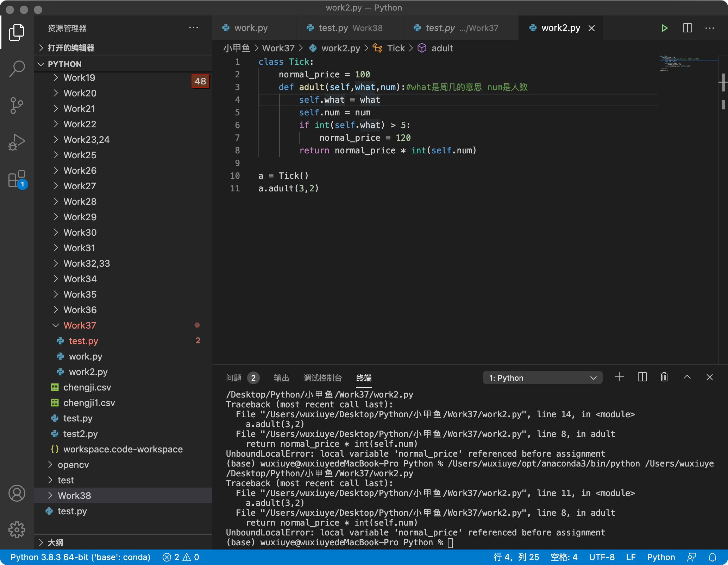
Task: Switch to the test.py Work38 tab
Action: [350, 28]
